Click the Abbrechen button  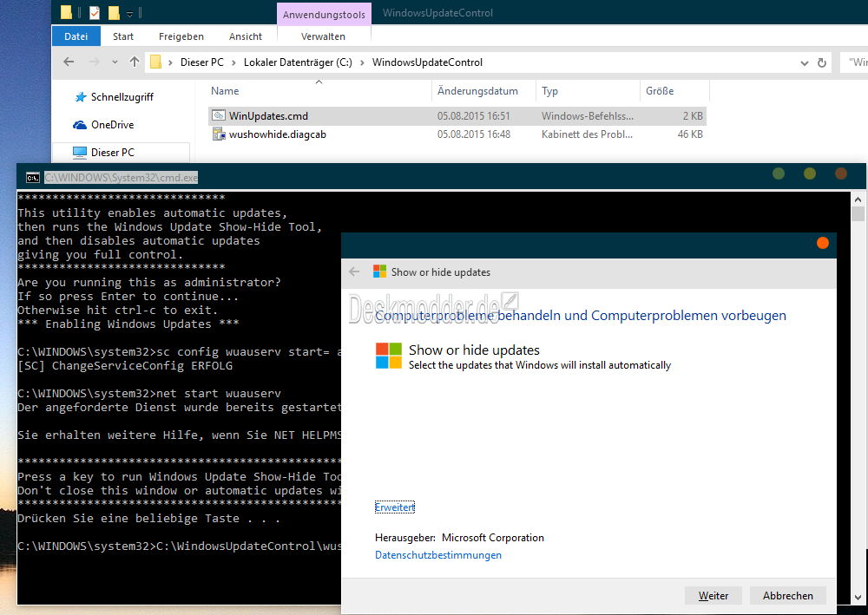pos(788,596)
